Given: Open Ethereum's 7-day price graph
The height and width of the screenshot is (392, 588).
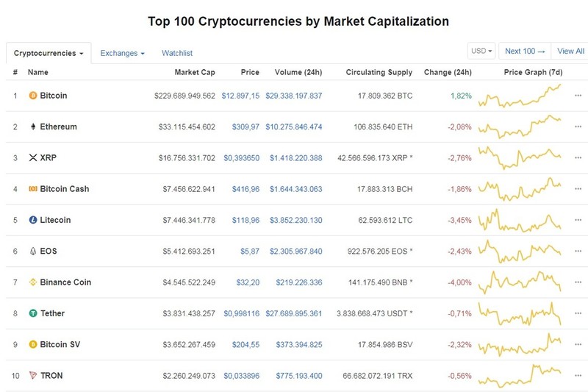Looking at the screenshot, I should [x=520, y=126].
